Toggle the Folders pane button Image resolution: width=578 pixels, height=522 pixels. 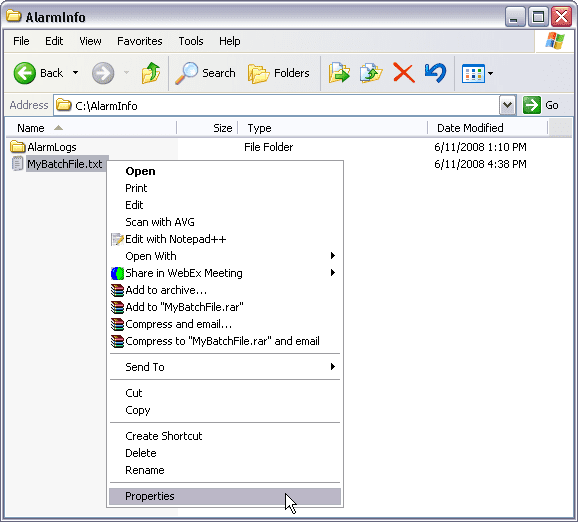279,73
